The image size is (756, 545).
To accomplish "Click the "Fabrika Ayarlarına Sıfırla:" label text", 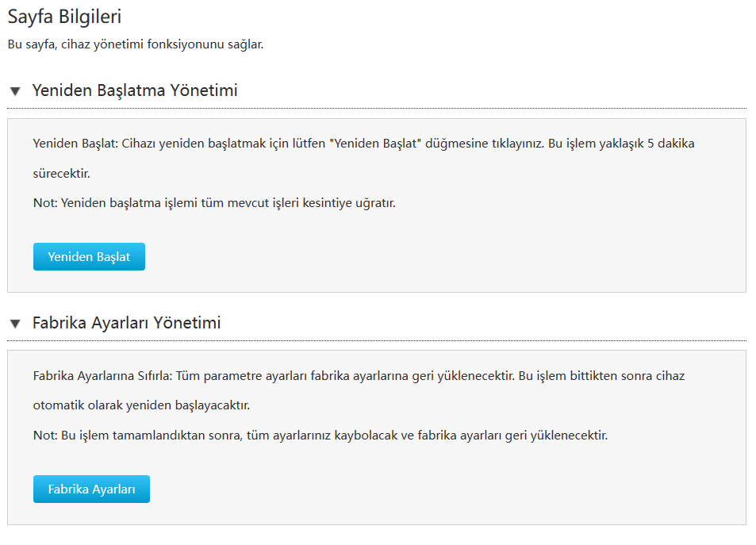I will coord(100,375).
